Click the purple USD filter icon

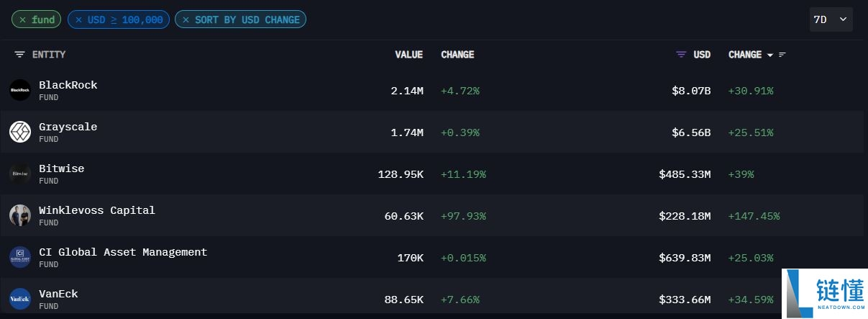point(681,55)
